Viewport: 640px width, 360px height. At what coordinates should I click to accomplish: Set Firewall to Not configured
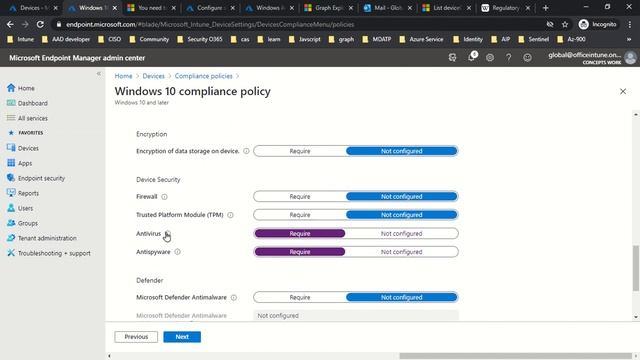[x=402, y=197]
